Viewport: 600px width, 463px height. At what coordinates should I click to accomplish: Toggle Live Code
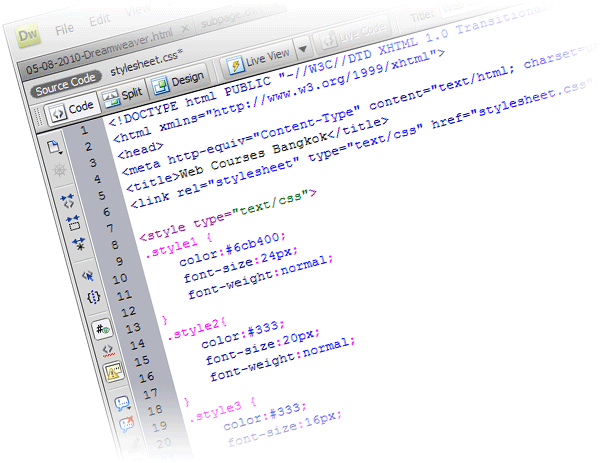353,34
